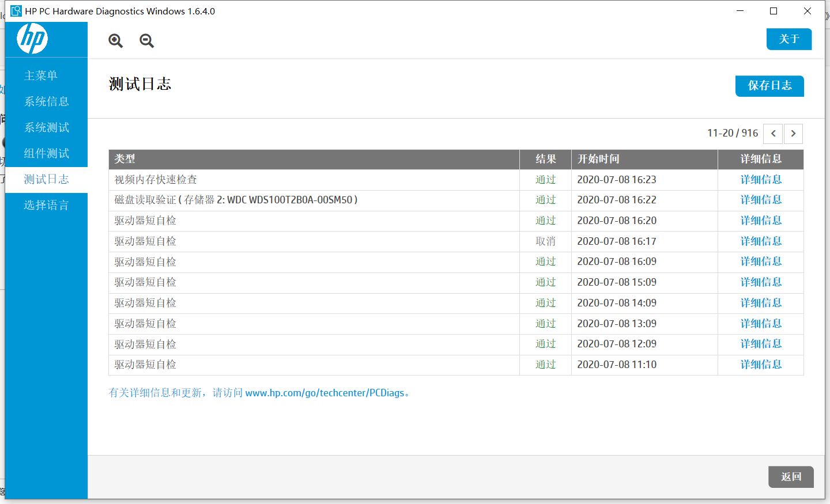Viewport: 830px width, 504px height.
Task: Open 系统信息 in the sidebar
Action: [x=46, y=101]
